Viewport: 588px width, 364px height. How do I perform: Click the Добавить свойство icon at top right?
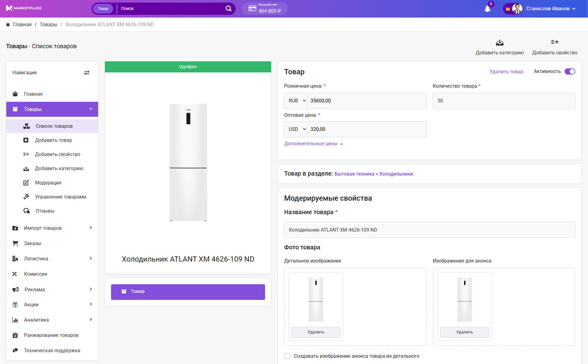(554, 42)
